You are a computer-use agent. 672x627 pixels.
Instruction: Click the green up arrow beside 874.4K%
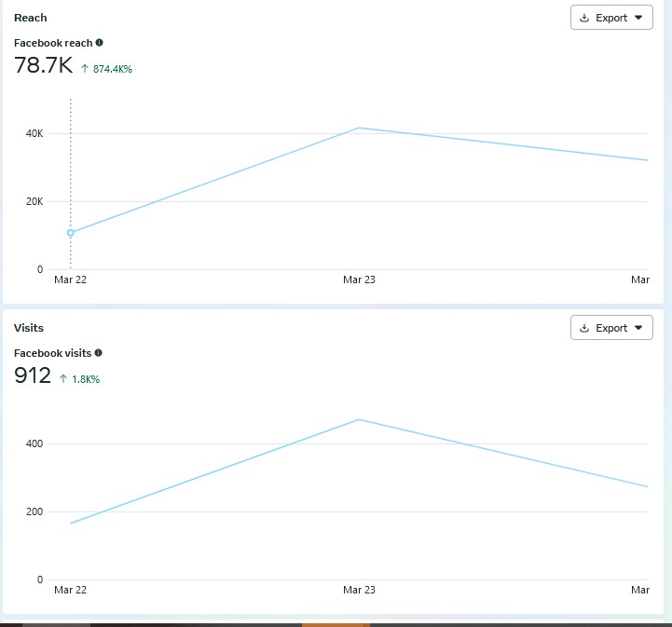pos(85,68)
